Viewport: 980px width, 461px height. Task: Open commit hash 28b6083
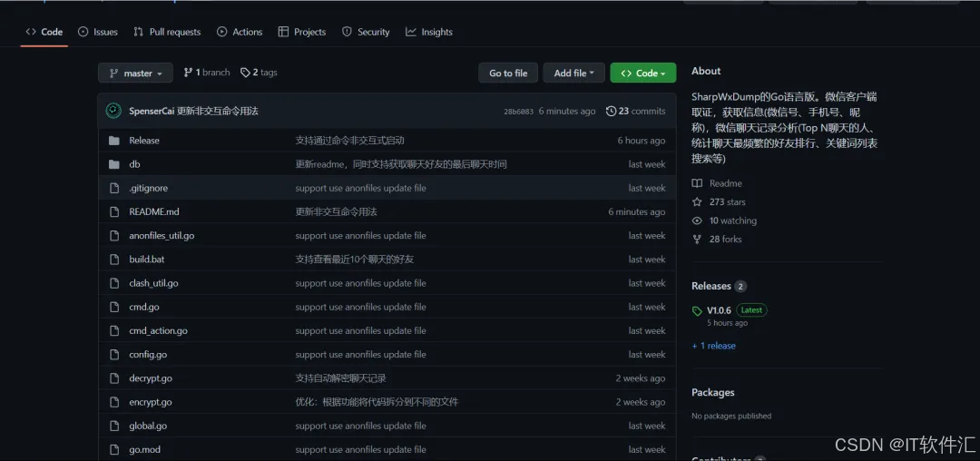(518, 112)
